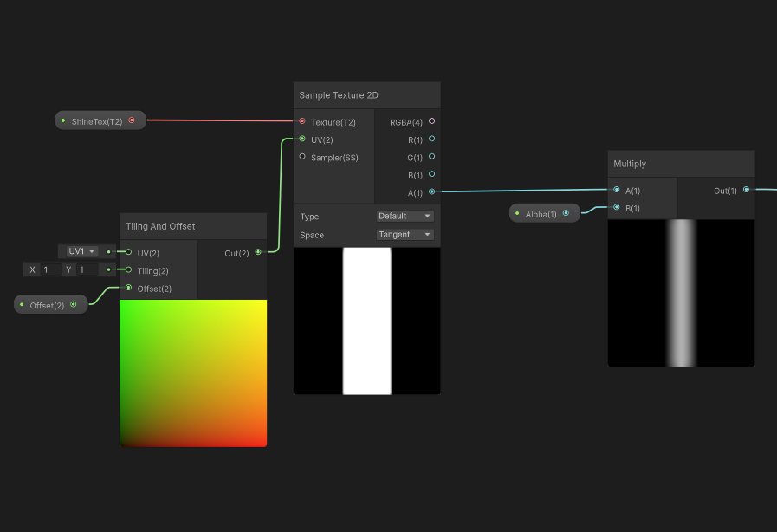Click the UV gradient preview on Tiling And Offset
This screenshot has height=532, width=777.
tap(193, 373)
